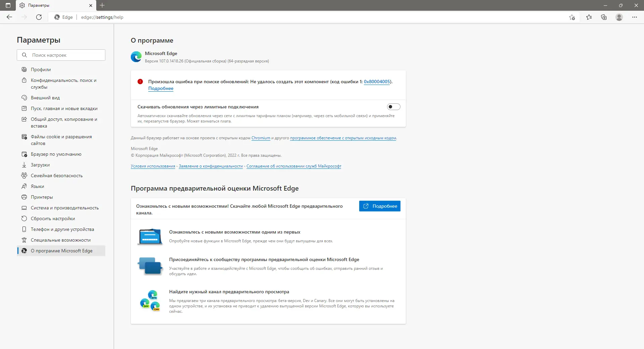Screen dimensions: 644x349
Task: Select Семейная безопасность
Action: 61,176
